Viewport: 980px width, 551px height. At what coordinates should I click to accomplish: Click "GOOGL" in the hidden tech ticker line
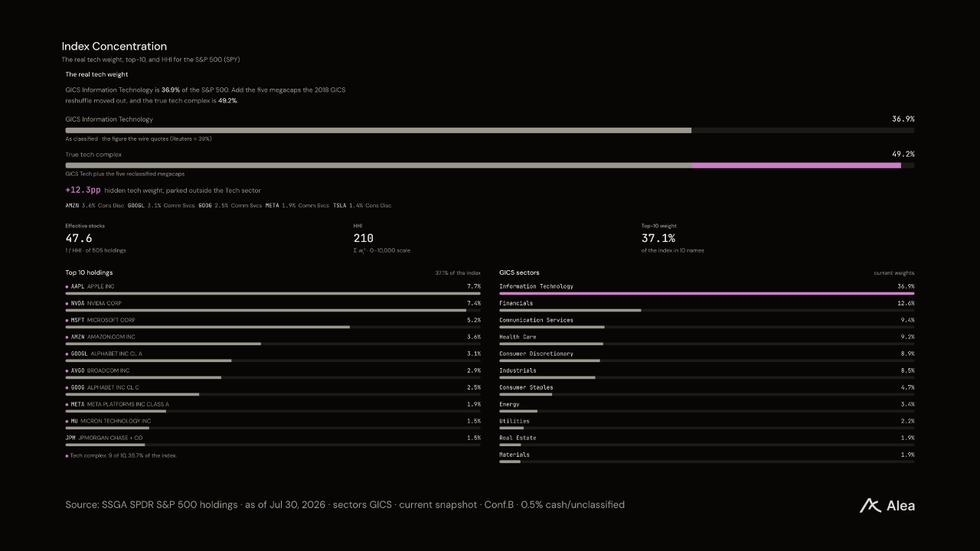136,205
